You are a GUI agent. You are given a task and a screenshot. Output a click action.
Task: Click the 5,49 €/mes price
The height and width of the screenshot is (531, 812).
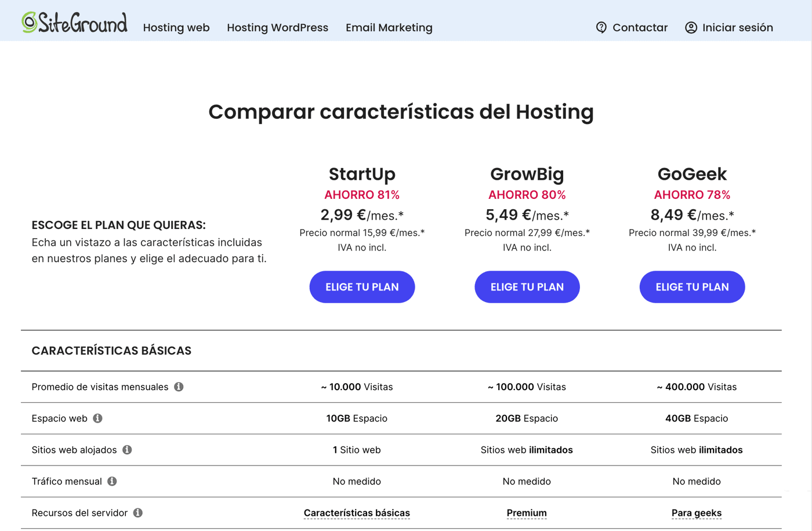pos(527,215)
